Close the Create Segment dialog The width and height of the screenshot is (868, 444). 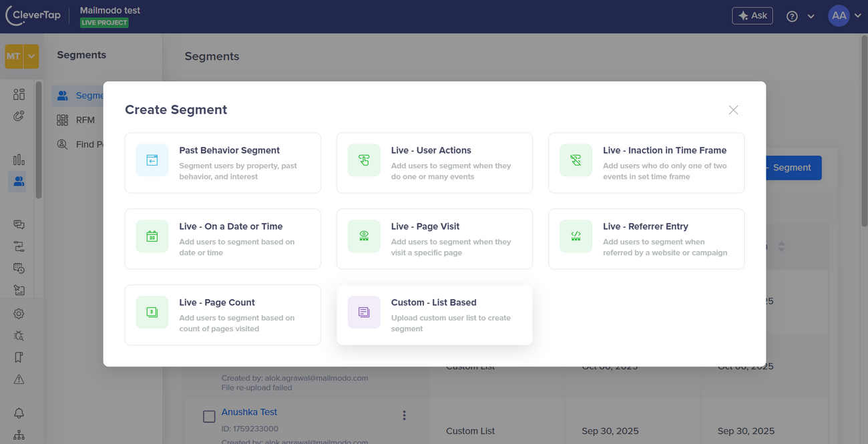pyautogui.click(x=733, y=110)
